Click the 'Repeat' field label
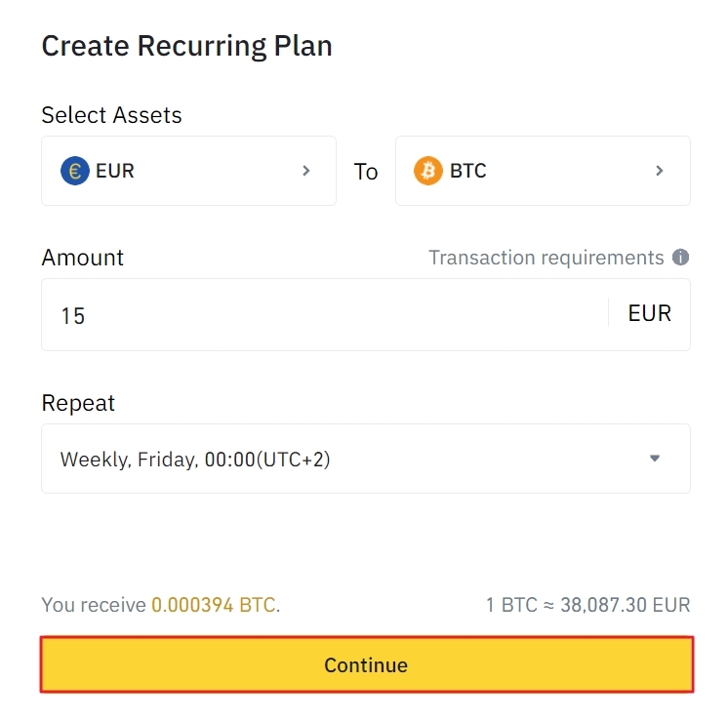 78,403
